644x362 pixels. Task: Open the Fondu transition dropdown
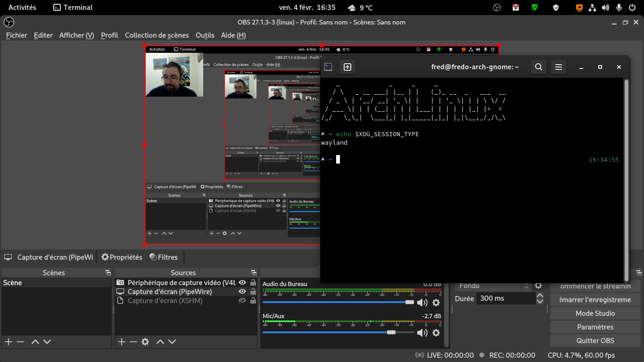click(x=493, y=286)
